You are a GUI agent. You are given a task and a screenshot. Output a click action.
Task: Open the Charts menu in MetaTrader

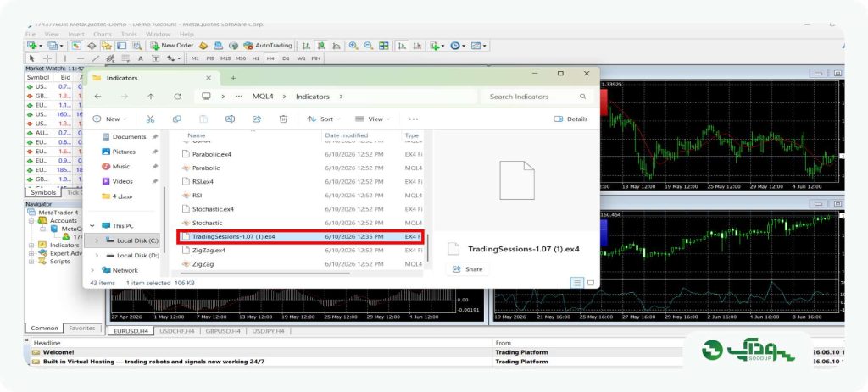tap(103, 34)
